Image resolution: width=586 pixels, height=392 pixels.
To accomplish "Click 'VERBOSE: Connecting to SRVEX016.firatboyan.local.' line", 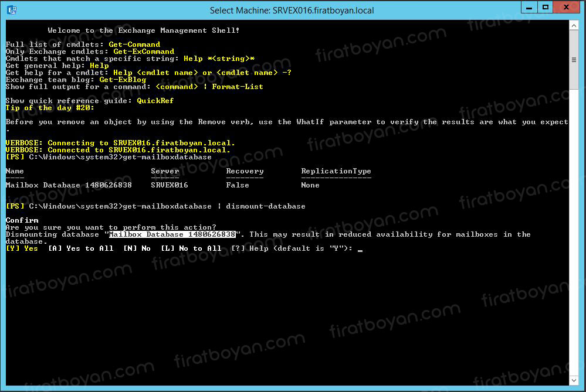I will point(120,143).
